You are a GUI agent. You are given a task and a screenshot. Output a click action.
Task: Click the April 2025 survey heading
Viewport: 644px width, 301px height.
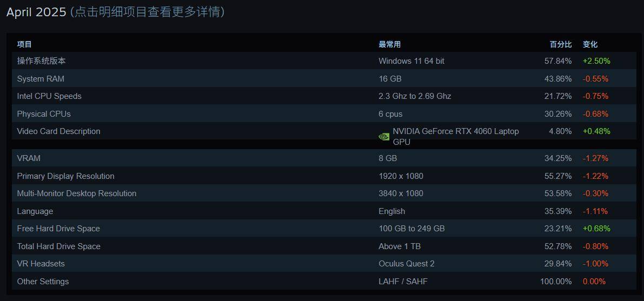(x=36, y=12)
